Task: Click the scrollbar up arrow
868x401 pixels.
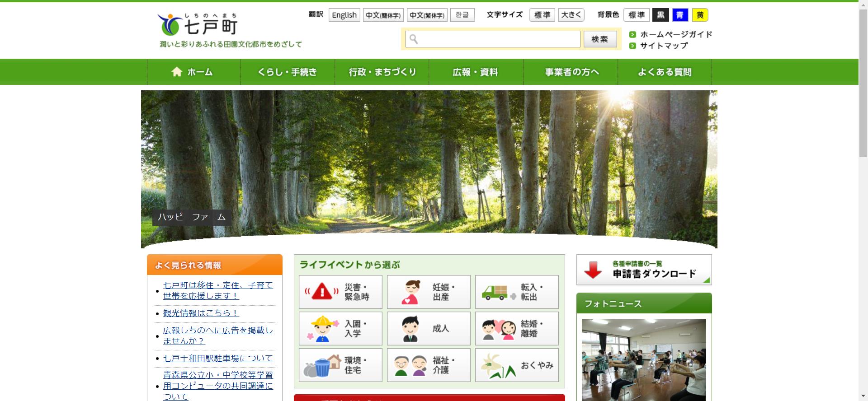Action: coord(863,4)
